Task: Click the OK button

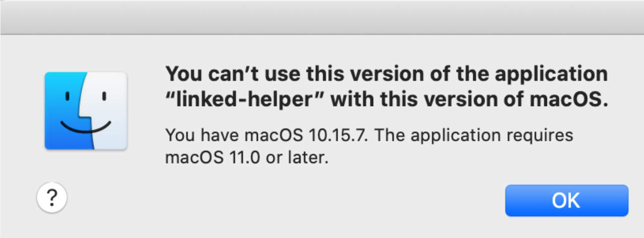Action: tap(566, 200)
